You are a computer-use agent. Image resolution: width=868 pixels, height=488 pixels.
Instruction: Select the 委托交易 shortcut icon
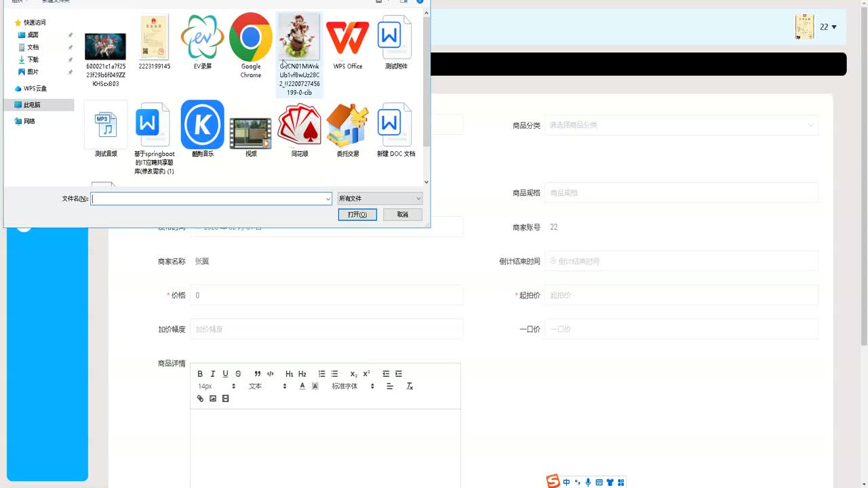348,129
